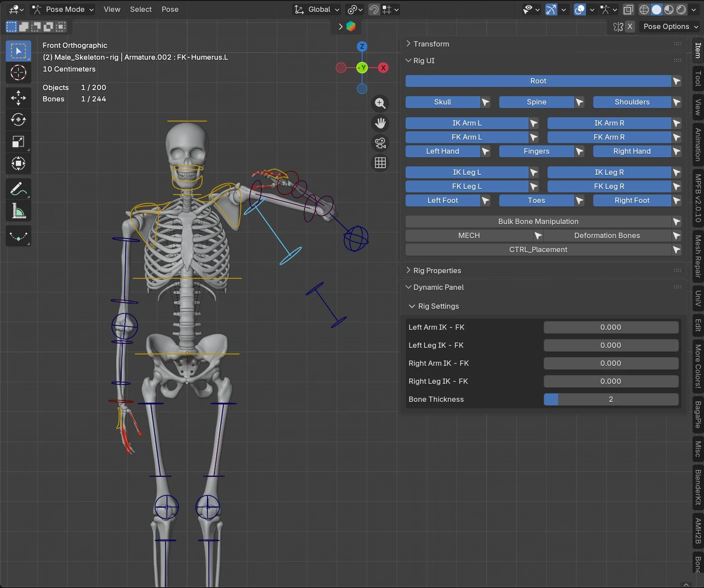Open the Pose Mode dropdown
704x588 pixels.
[x=63, y=9]
